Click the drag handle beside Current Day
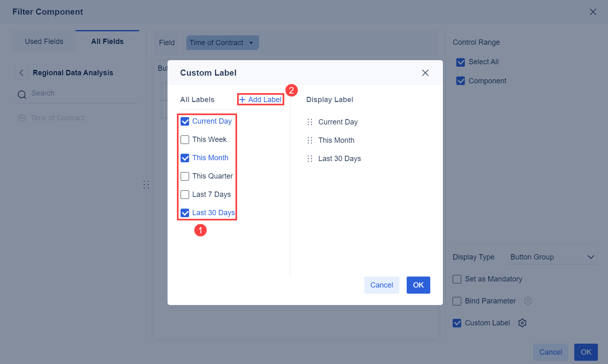 click(309, 122)
